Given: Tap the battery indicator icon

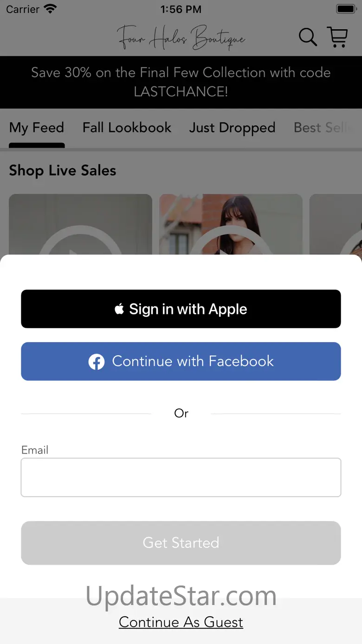Looking at the screenshot, I should [x=346, y=9].
